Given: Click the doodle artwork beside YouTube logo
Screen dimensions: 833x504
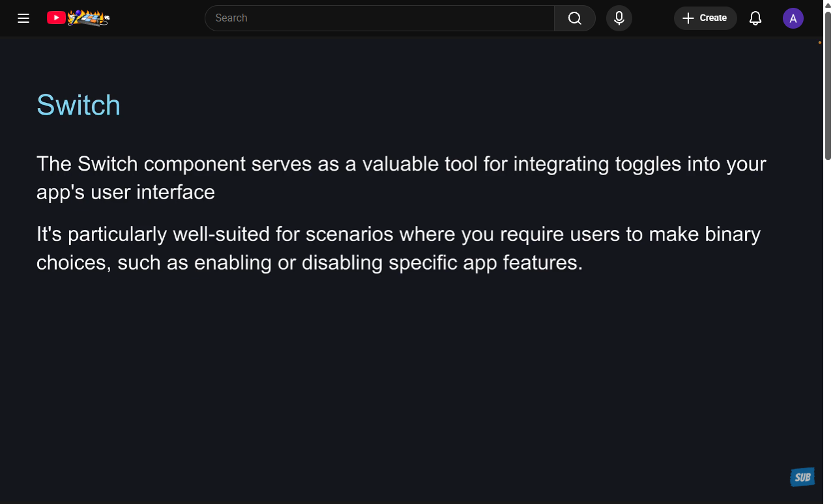Looking at the screenshot, I should coord(89,18).
